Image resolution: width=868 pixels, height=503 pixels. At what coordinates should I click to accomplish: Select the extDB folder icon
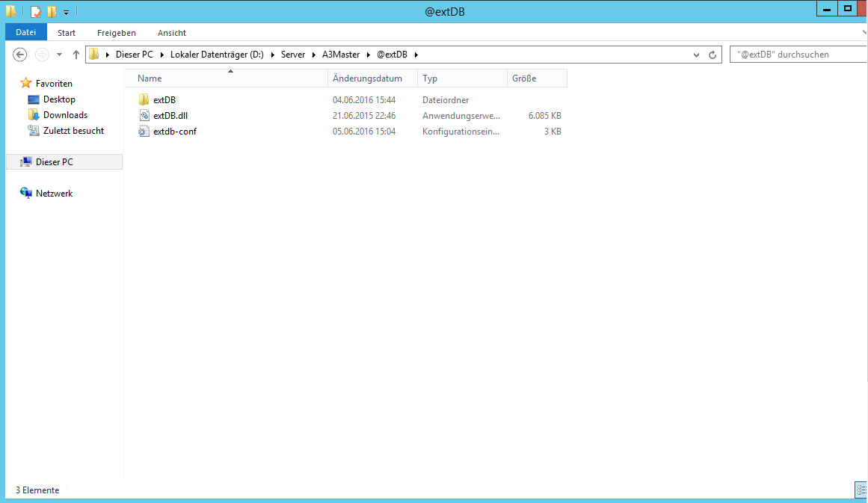pyautogui.click(x=145, y=100)
